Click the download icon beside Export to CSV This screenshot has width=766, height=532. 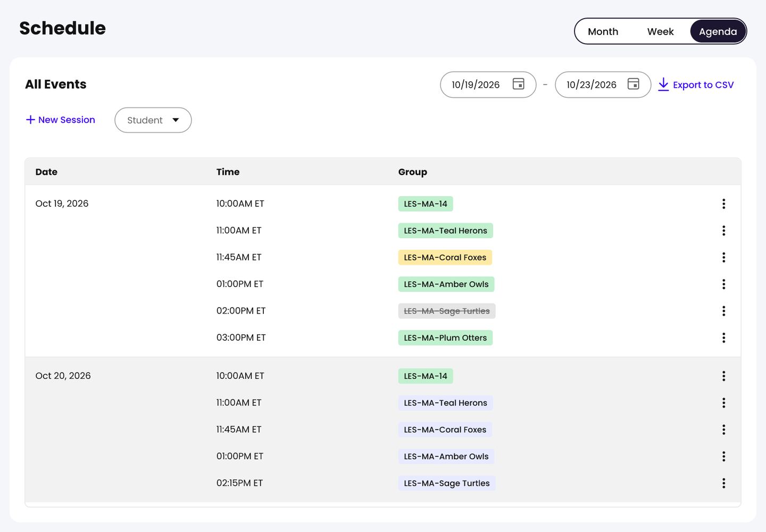pyautogui.click(x=663, y=85)
